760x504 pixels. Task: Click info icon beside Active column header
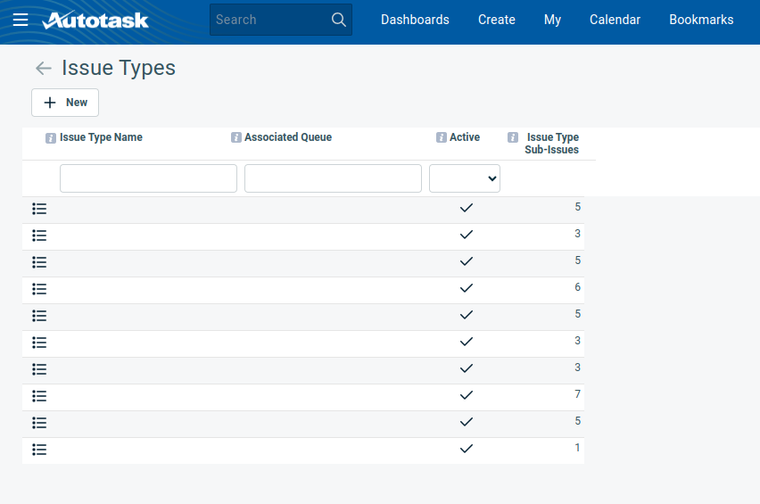[441, 138]
